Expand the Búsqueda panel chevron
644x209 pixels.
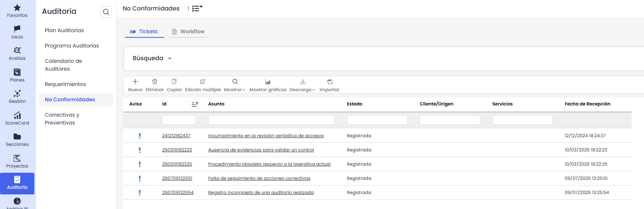170,58
